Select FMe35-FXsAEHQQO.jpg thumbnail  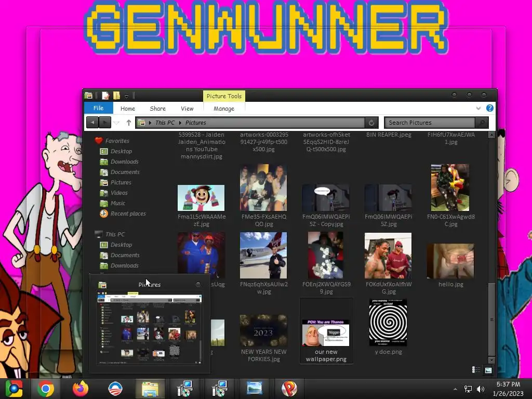coord(263,188)
